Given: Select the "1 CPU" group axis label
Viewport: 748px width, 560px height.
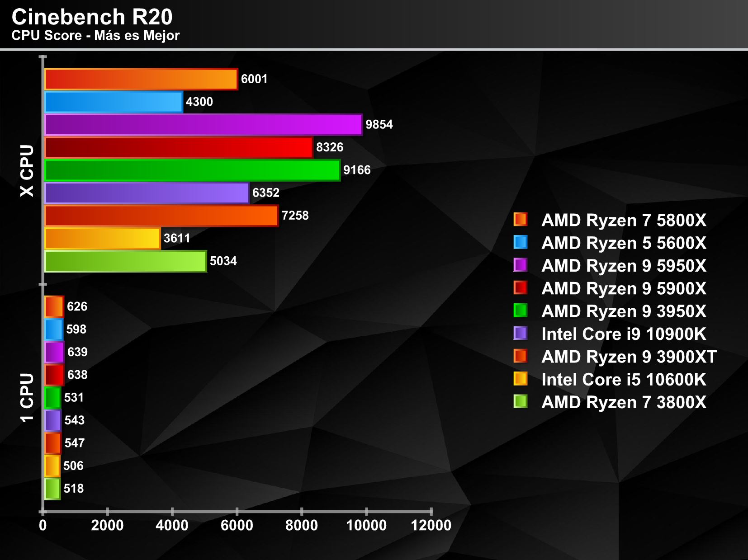Looking at the screenshot, I should 27,398.
